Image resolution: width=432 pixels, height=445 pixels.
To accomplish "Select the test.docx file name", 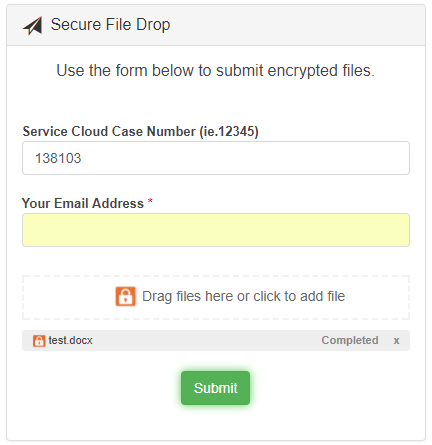I will [70, 340].
